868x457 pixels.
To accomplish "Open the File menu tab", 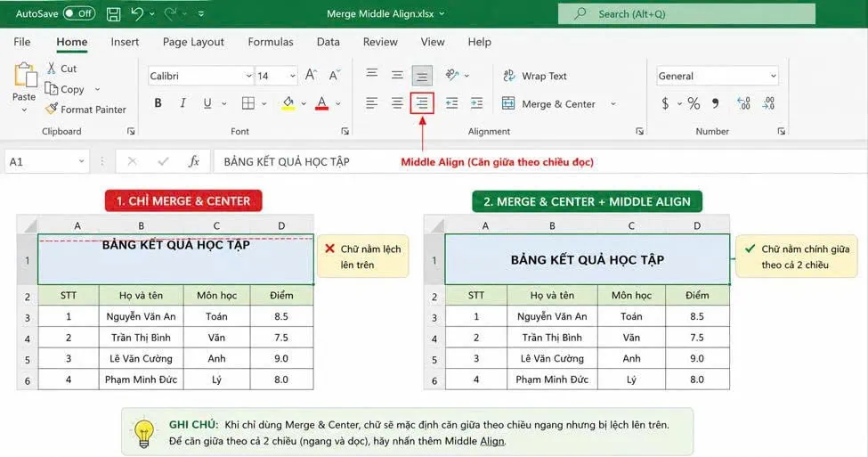I will (x=22, y=42).
